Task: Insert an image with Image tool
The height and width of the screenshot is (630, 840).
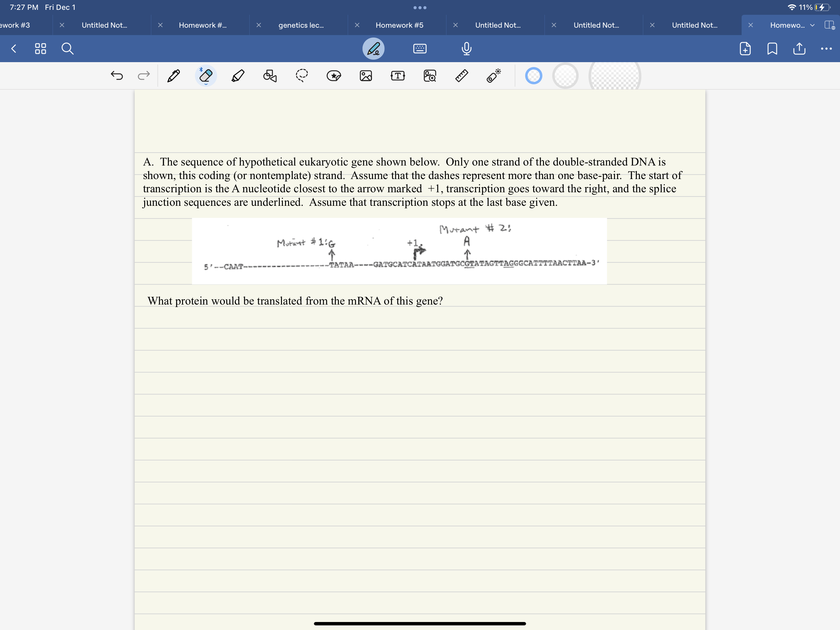Action: [366, 76]
